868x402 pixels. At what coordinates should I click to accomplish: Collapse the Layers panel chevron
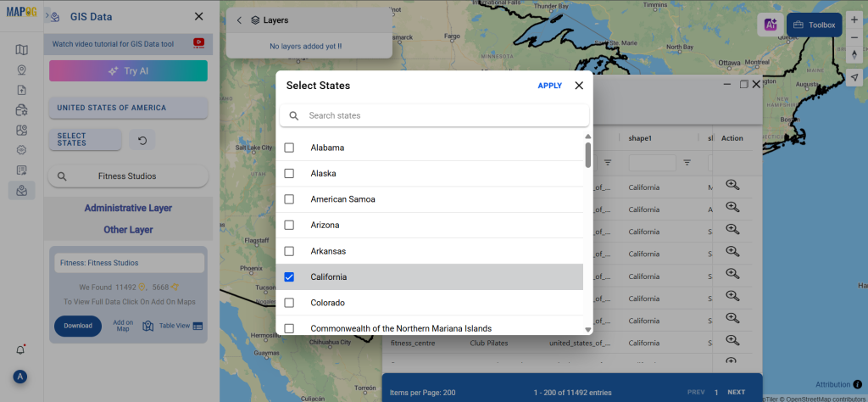239,20
